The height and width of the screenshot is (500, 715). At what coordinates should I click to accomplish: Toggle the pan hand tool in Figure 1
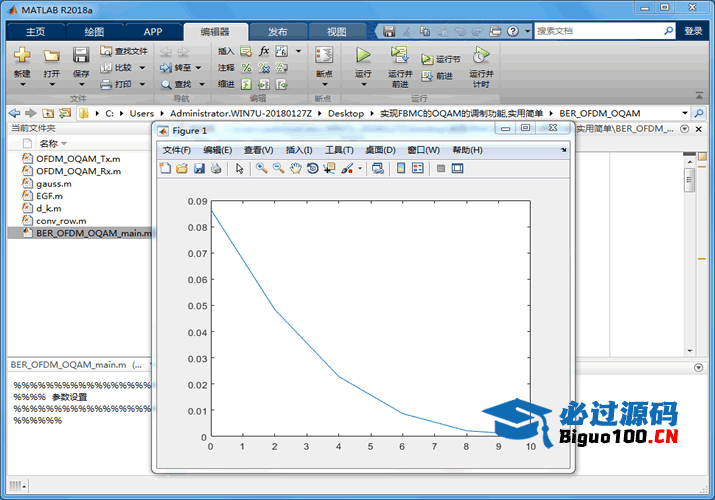pos(295,168)
